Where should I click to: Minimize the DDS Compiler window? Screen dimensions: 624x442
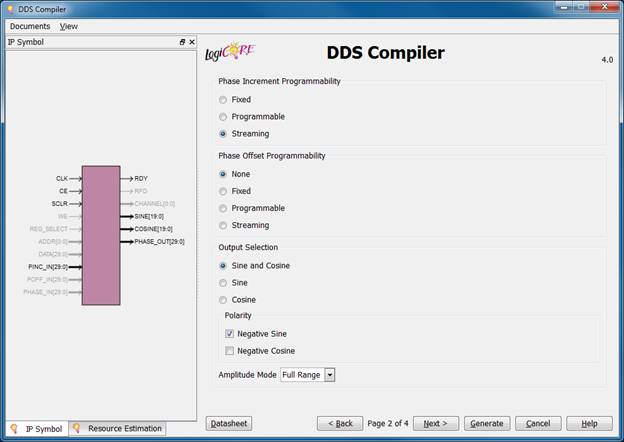pyautogui.click(x=564, y=7)
